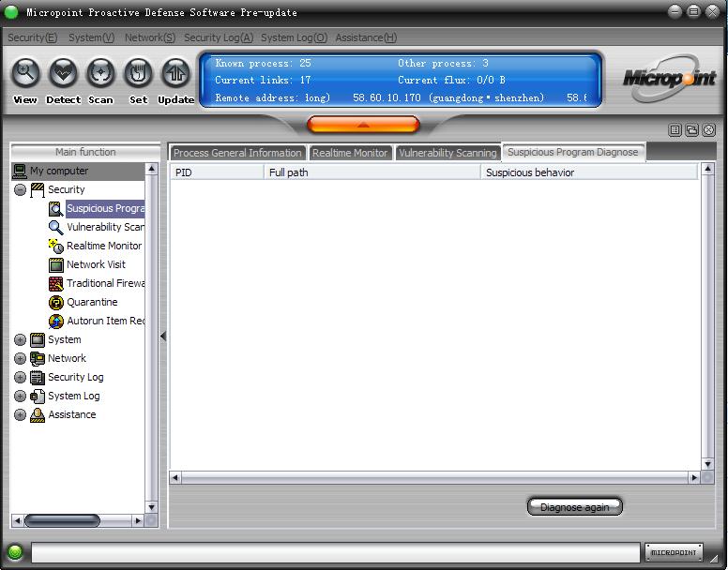Image resolution: width=728 pixels, height=570 pixels.
Task: Click the Traditional Firewall brick icon
Action: 55,283
